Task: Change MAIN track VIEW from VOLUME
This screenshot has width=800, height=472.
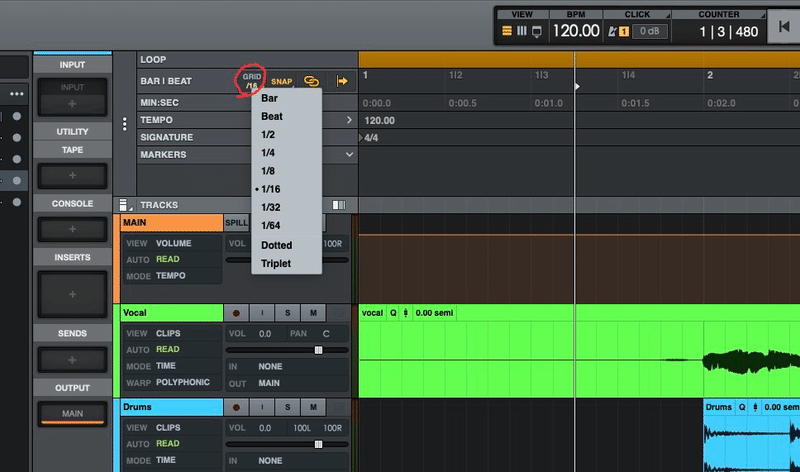Action: [173, 243]
